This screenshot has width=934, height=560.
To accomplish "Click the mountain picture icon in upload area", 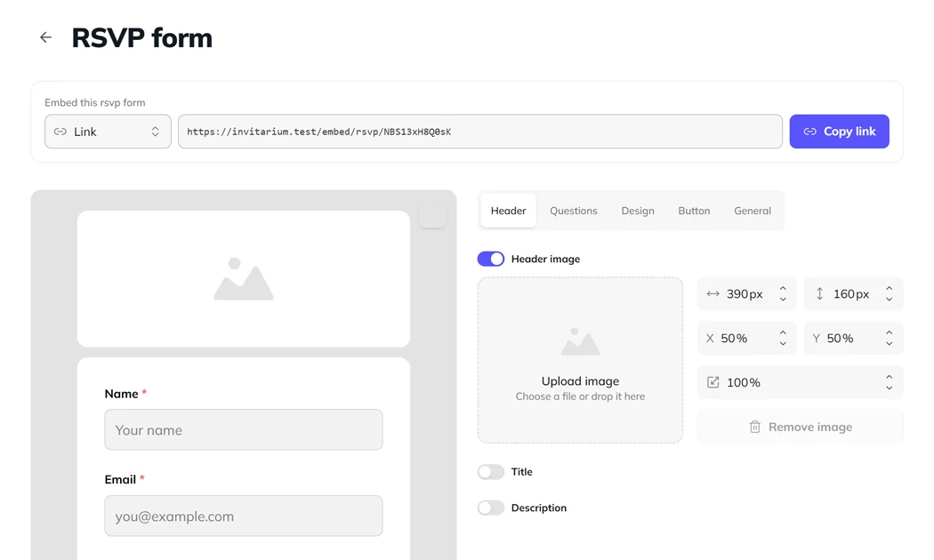I will 580,341.
